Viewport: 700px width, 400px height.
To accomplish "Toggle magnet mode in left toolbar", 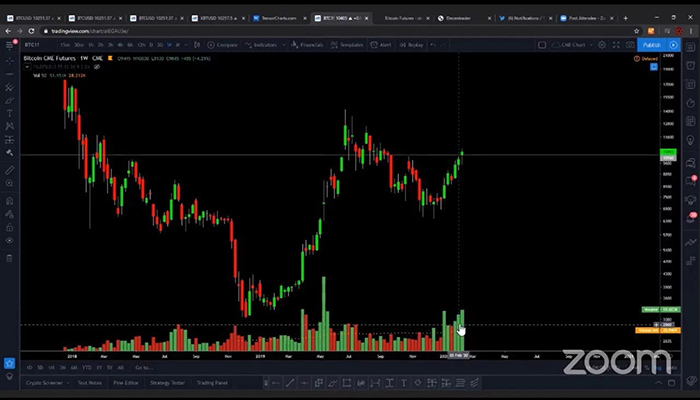I will pyautogui.click(x=9, y=201).
